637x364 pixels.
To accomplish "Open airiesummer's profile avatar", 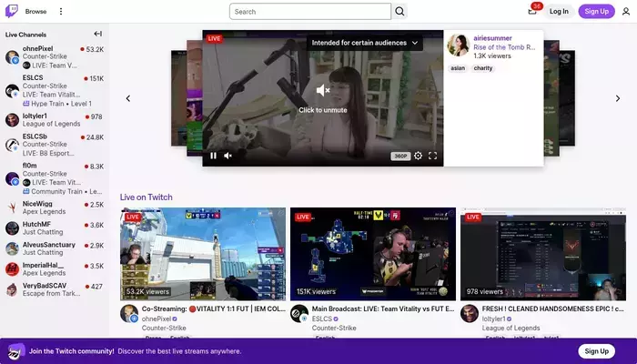I will tap(459, 45).
